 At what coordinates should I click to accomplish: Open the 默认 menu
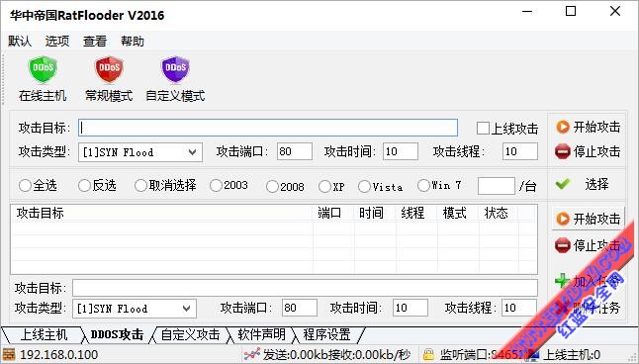[20, 41]
